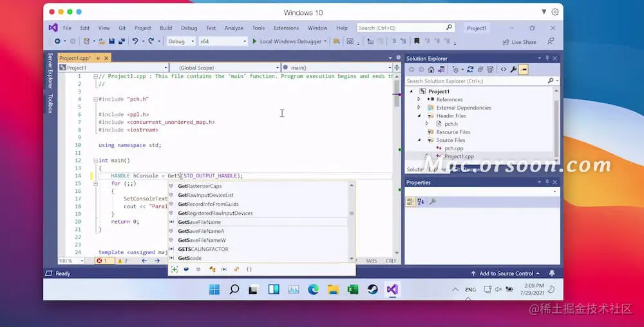Open Properties wrench in Solution Explorer toolbar

click(513, 70)
